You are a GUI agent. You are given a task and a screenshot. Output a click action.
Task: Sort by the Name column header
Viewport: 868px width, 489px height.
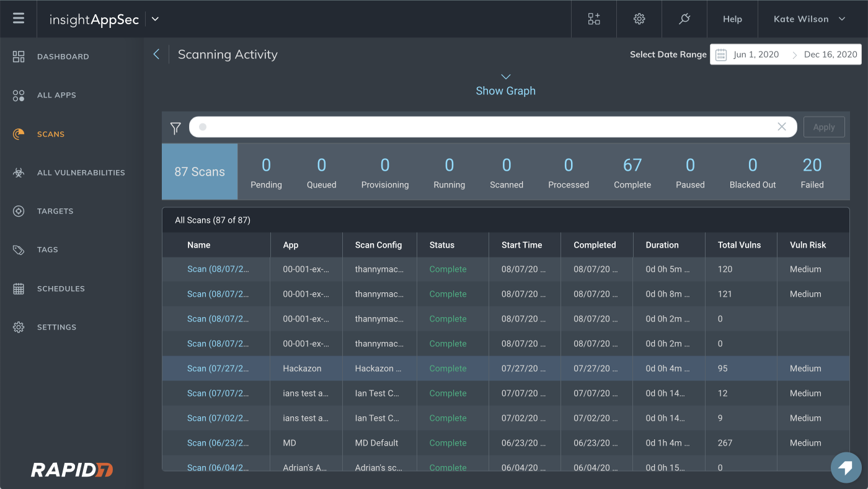[x=199, y=245]
